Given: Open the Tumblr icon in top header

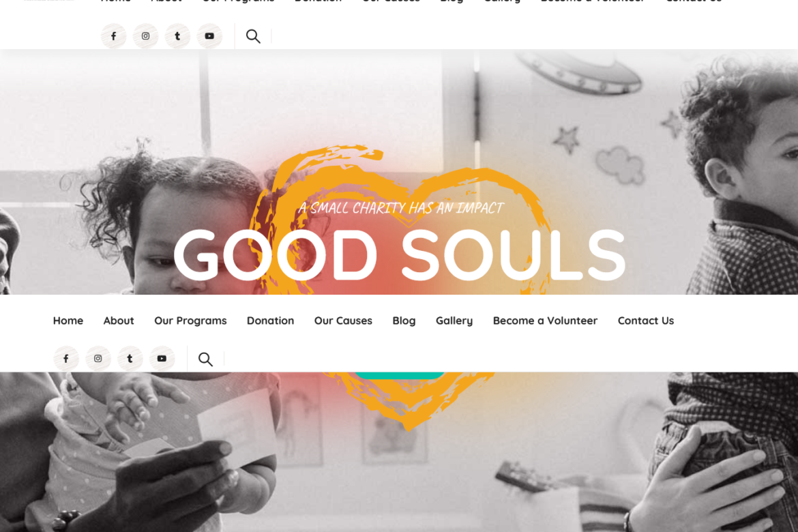Looking at the screenshot, I should [177, 36].
